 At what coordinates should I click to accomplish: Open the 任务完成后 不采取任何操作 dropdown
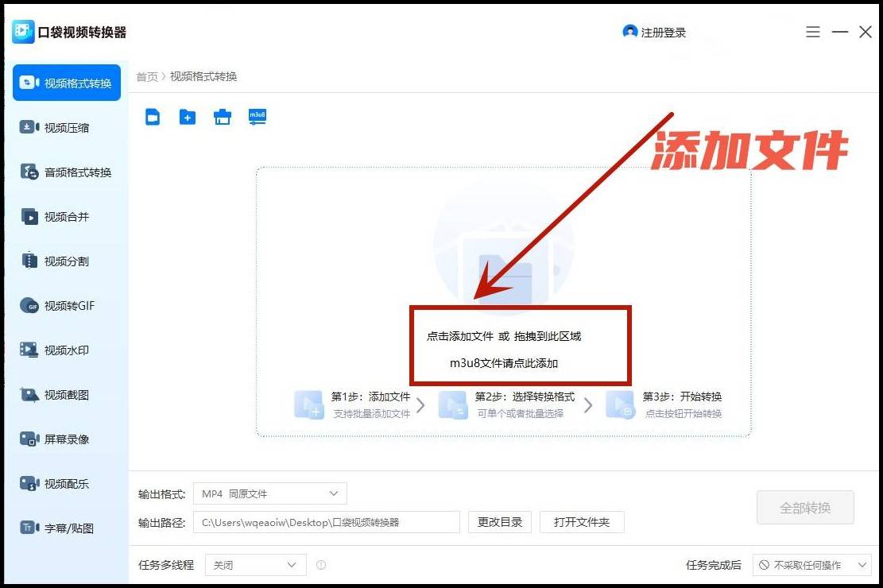tap(812, 565)
